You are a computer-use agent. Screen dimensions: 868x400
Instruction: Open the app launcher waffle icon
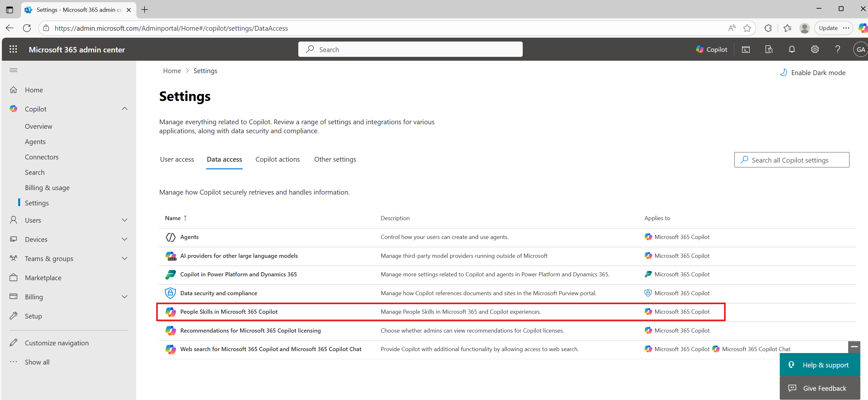(x=13, y=50)
